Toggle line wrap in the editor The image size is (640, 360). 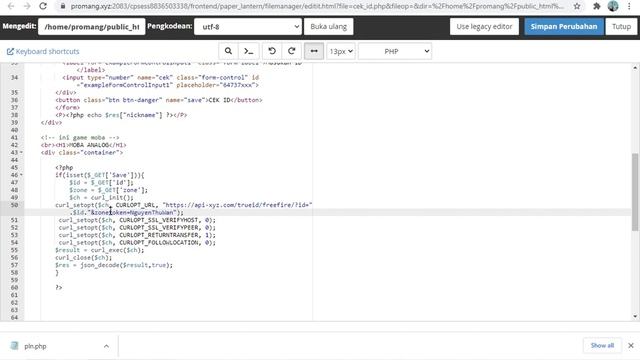click(x=314, y=51)
